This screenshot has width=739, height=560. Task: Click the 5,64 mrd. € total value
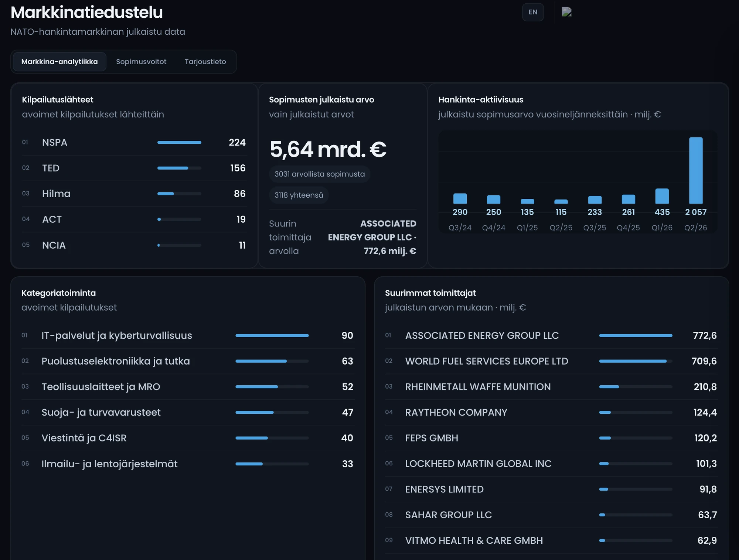(328, 149)
